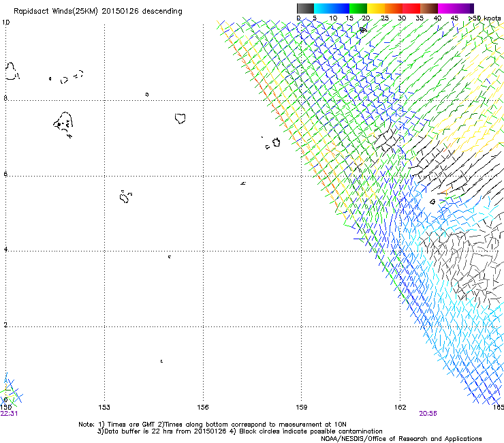The height and width of the screenshot is (443, 504).
Task: Click the latitude label "6" on the left axis
Action: pyautogui.click(x=5, y=174)
